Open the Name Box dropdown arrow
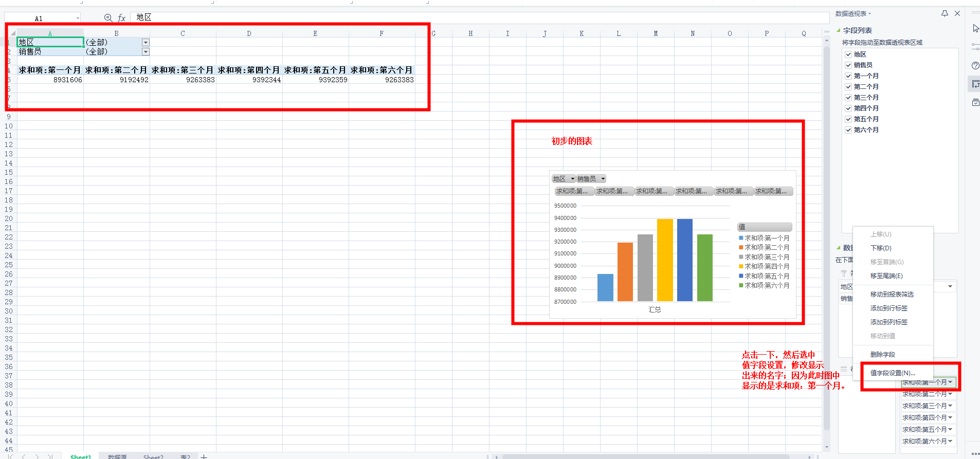The image size is (980, 459). [x=78, y=18]
